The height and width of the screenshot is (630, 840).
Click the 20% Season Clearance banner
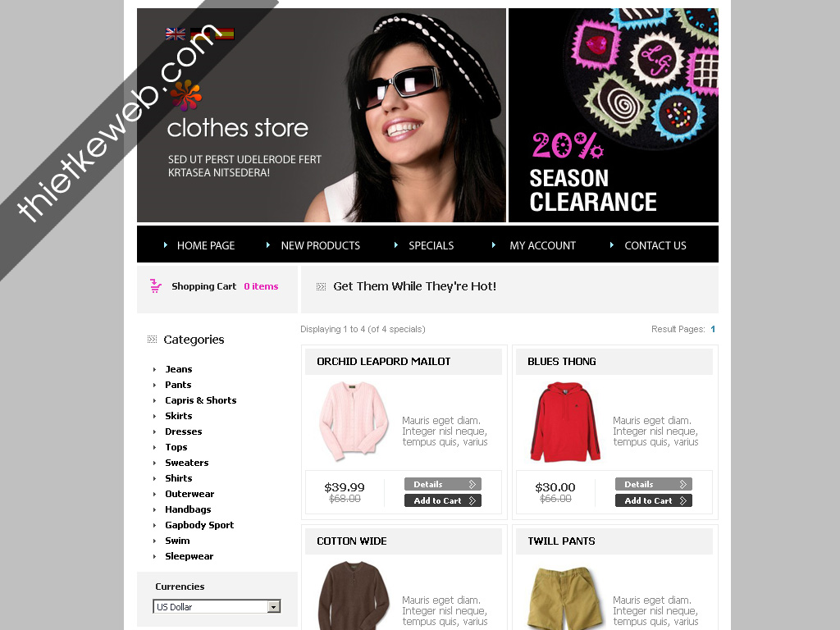pos(614,115)
